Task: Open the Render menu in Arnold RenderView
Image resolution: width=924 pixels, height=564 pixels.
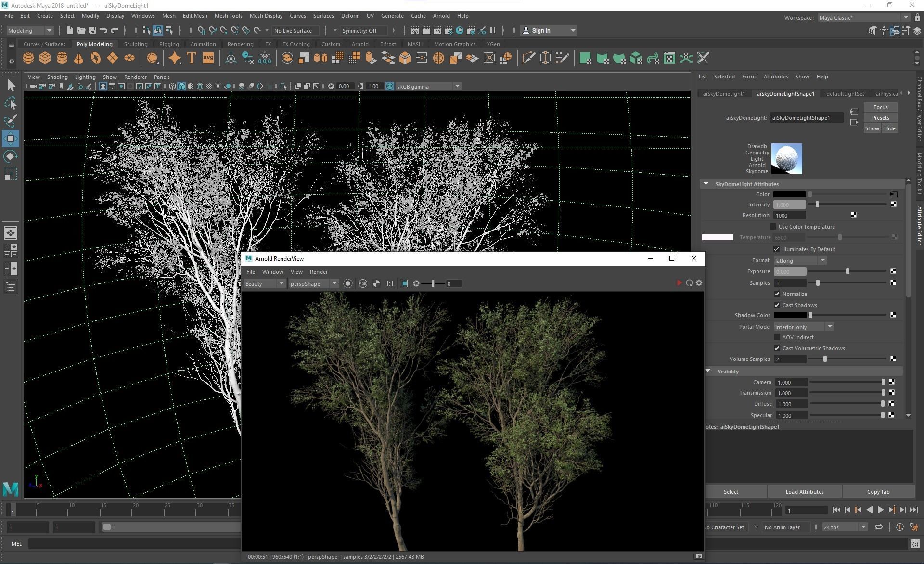Action: (319, 272)
